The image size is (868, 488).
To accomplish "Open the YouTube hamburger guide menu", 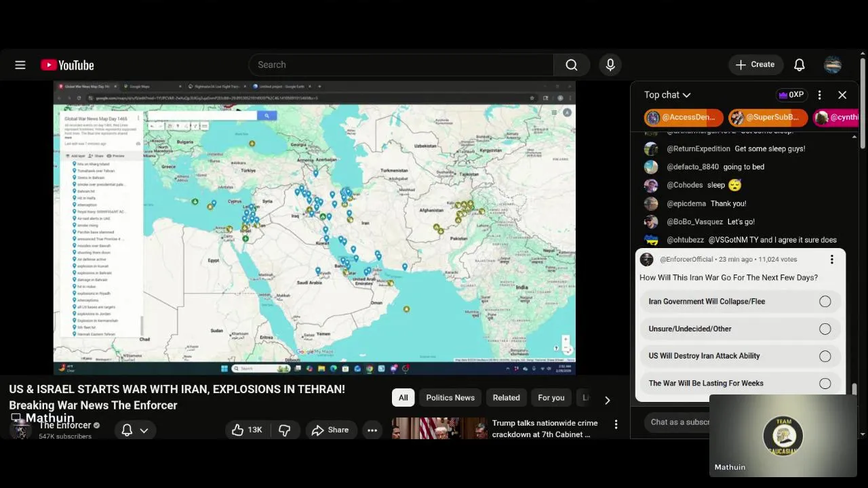I will (20, 65).
